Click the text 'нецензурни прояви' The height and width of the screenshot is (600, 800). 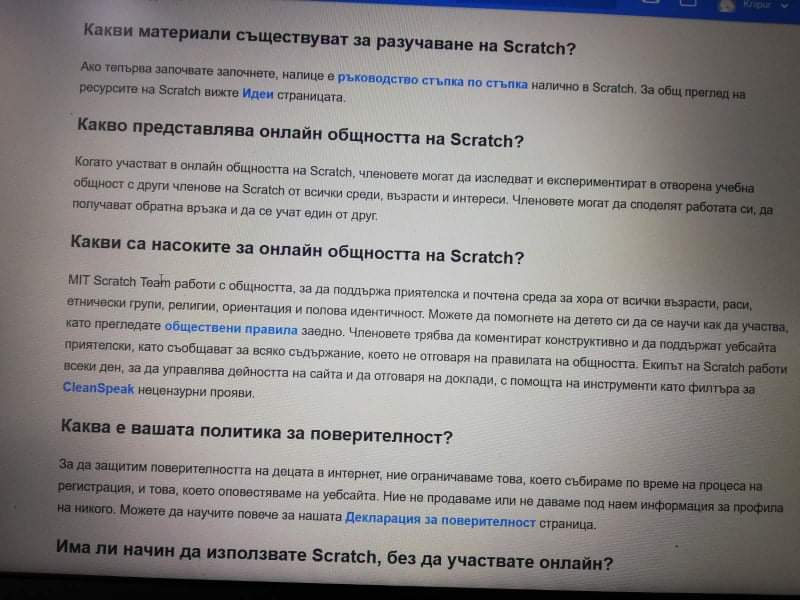[196, 392]
